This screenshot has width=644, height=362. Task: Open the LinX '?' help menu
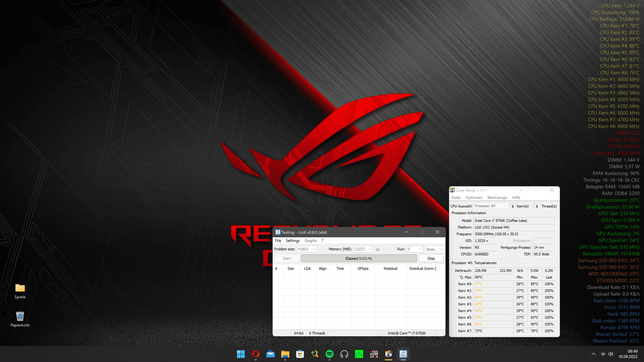point(323,241)
